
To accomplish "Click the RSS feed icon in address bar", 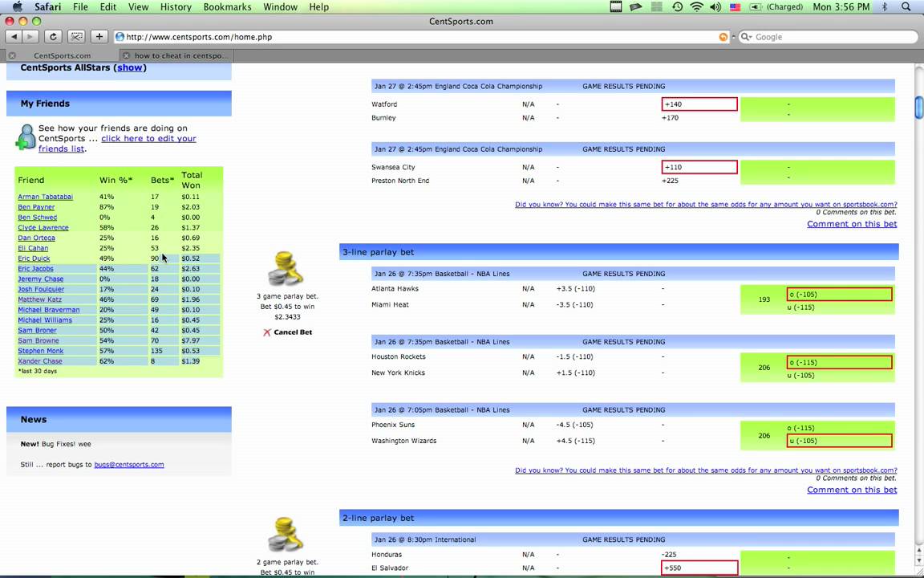I will tap(723, 37).
